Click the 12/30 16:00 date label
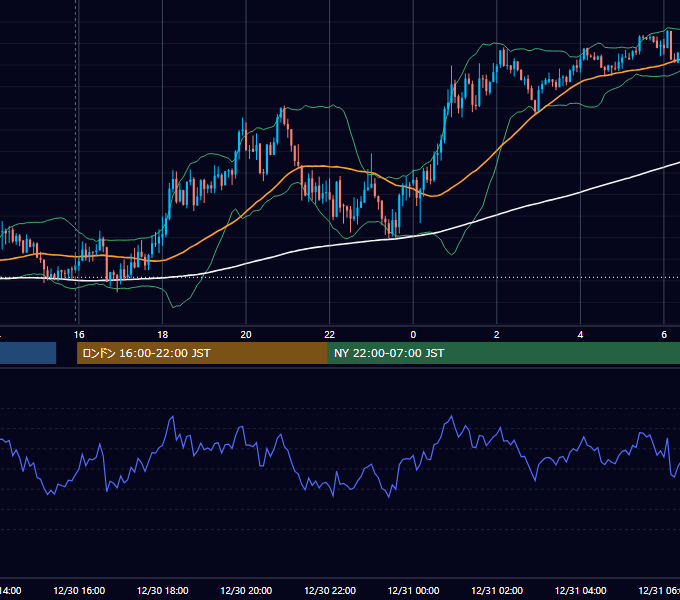The width and height of the screenshot is (680, 600). 79,591
